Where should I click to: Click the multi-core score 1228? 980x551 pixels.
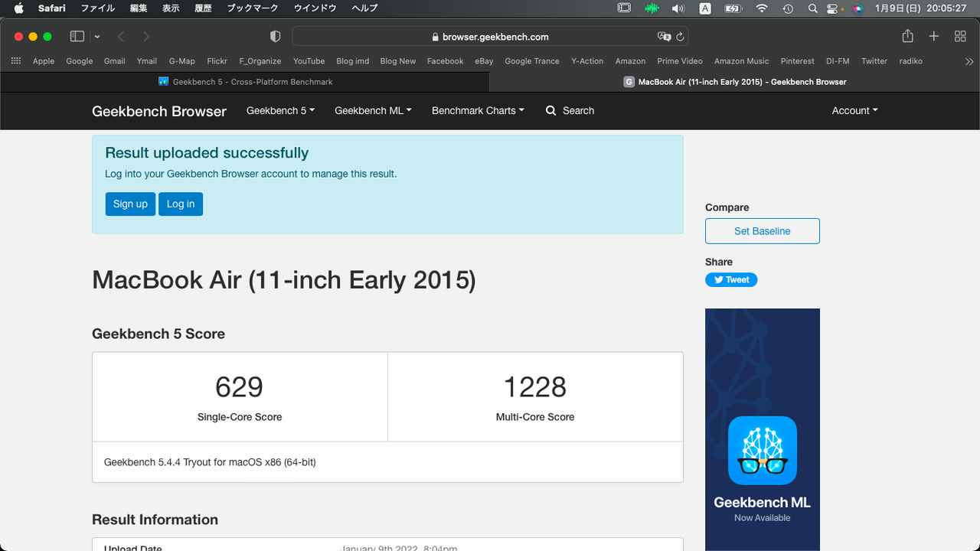coord(535,386)
